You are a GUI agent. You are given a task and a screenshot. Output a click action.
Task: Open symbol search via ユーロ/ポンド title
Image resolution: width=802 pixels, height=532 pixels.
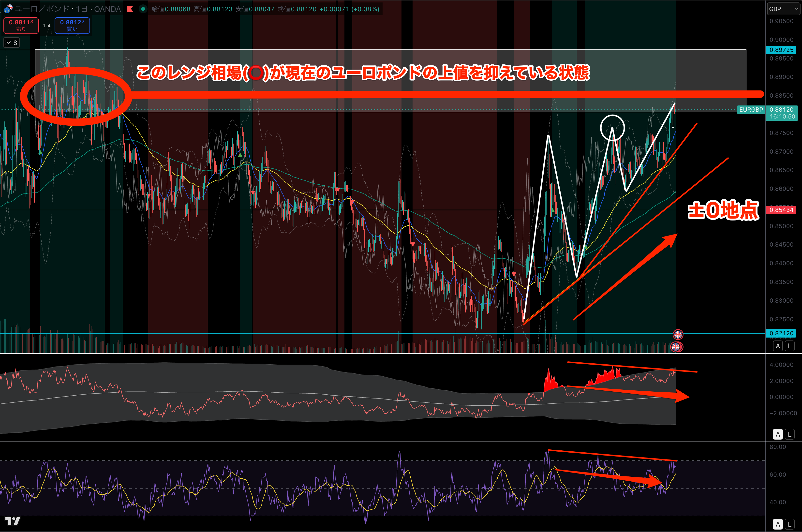(42, 9)
